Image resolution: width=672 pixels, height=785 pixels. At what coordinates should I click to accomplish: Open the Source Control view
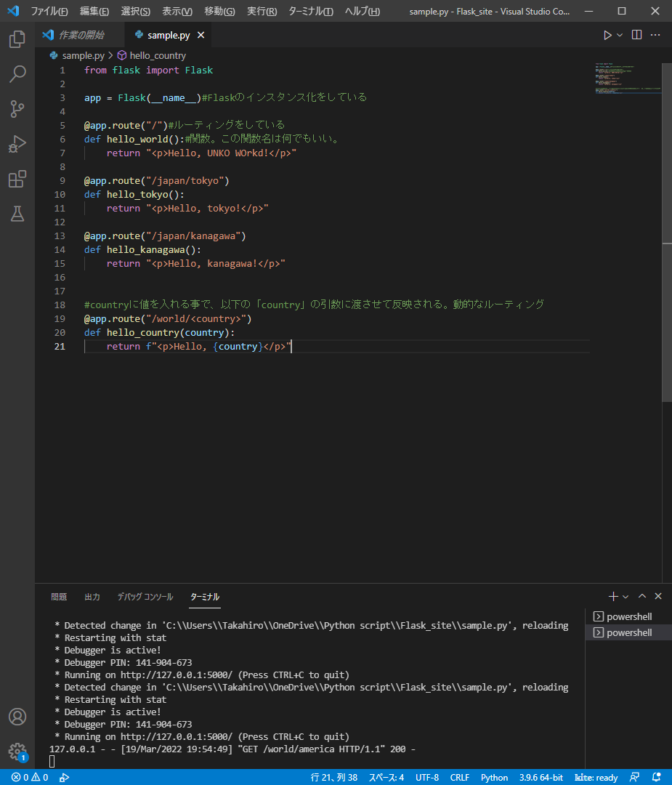coord(17,109)
